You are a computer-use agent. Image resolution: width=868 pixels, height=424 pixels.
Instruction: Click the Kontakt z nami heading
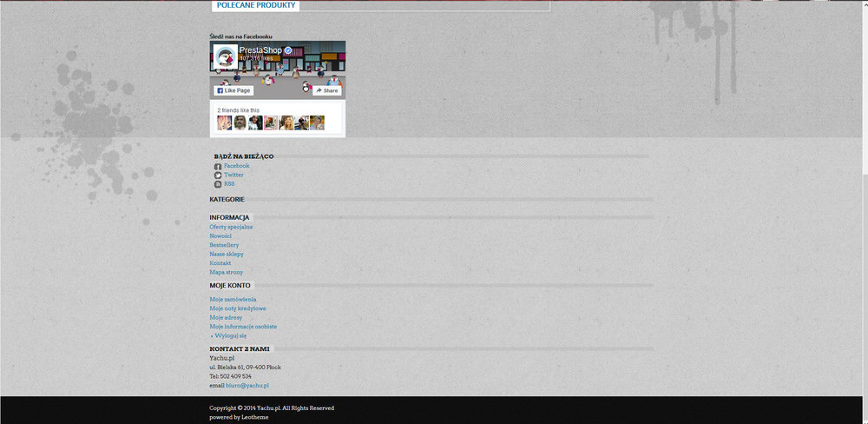(x=240, y=348)
